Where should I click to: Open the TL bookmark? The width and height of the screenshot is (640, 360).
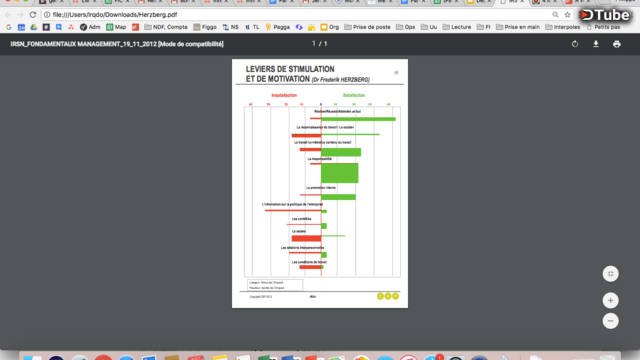tap(252, 27)
